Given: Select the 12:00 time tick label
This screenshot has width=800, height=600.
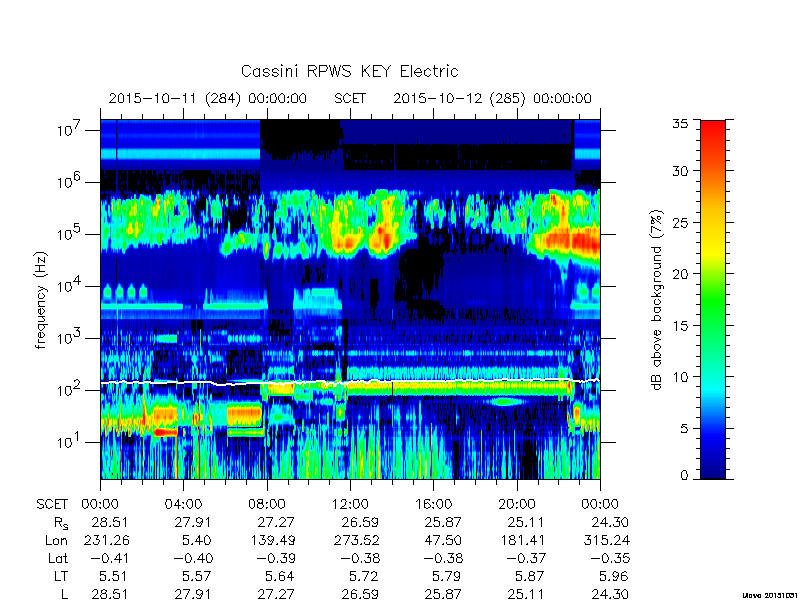Looking at the screenshot, I should [350, 505].
